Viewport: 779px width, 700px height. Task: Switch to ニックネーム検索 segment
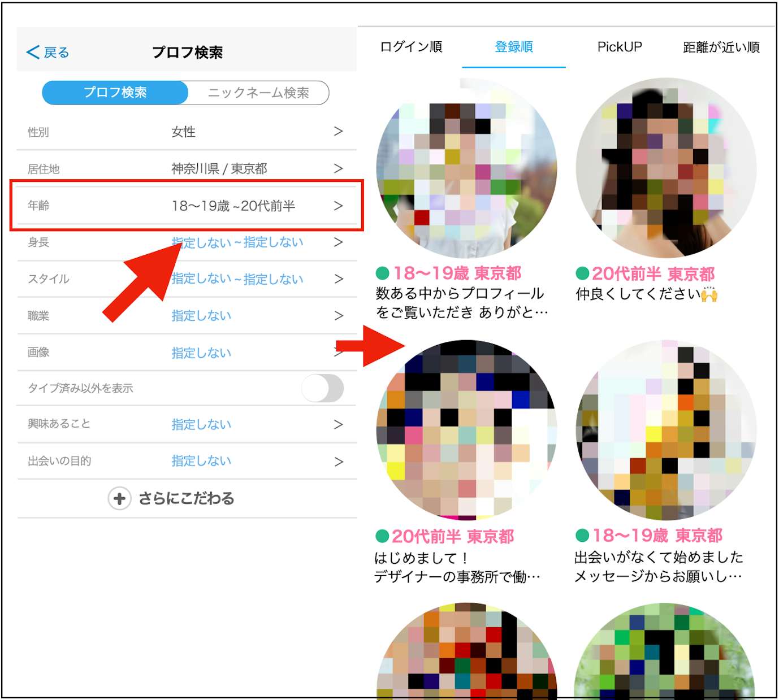pos(258,93)
